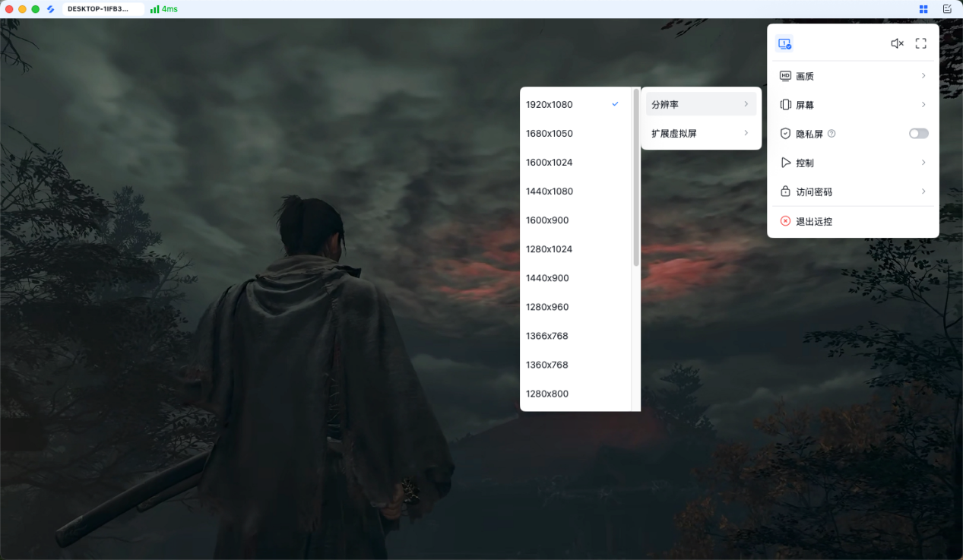Click the checkmark next to 1920x1080
The width and height of the screenshot is (963, 560).
click(x=616, y=104)
